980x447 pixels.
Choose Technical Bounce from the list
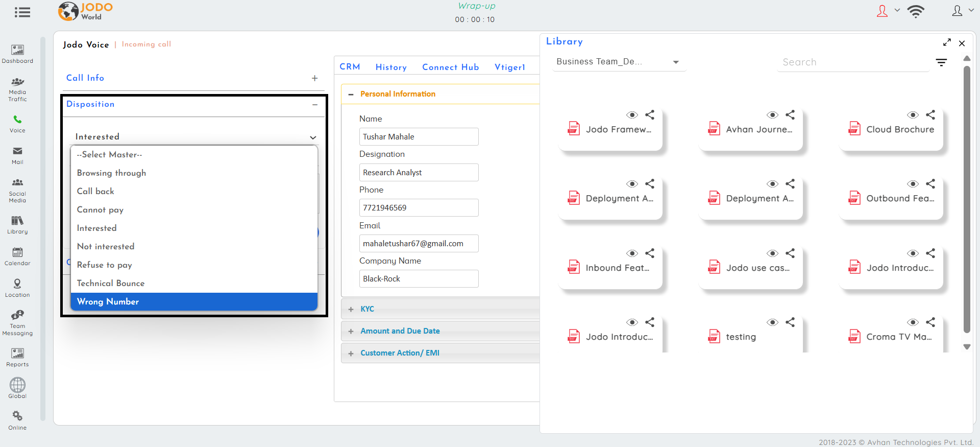(x=194, y=284)
